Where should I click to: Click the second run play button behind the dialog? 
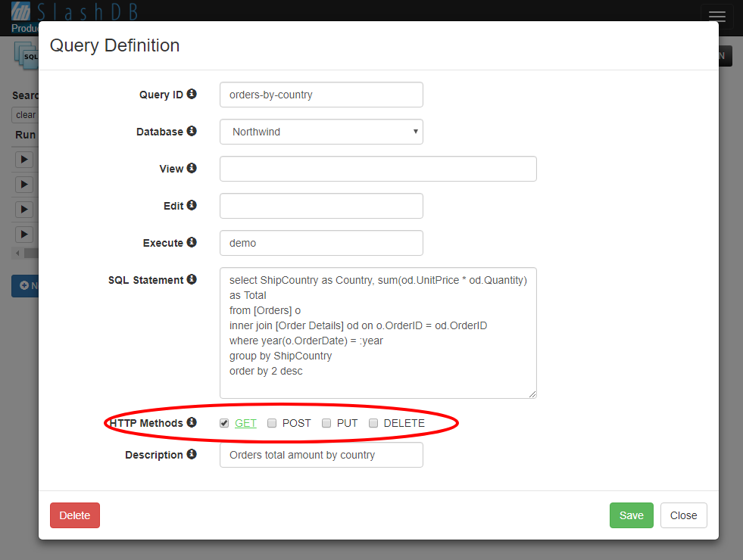pyautogui.click(x=24, y=185)
